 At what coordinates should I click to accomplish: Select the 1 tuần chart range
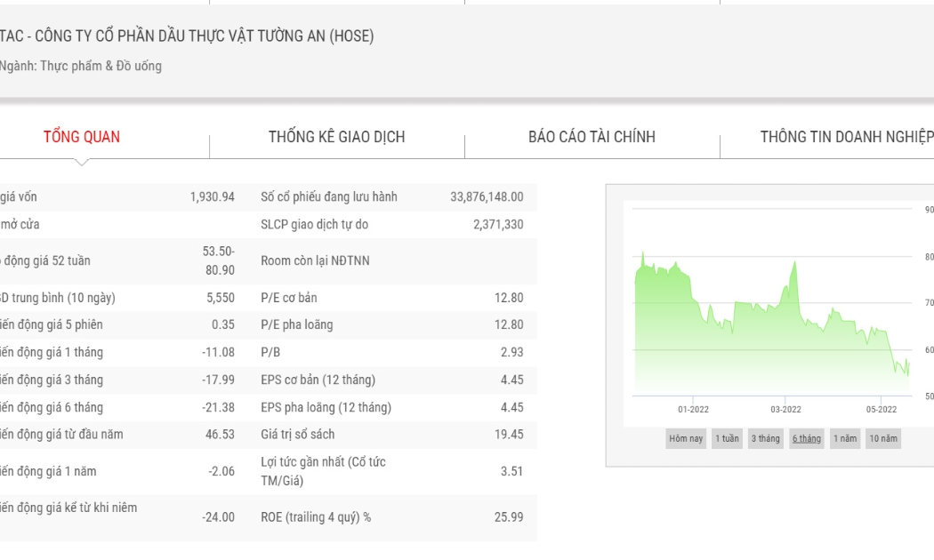727,438
